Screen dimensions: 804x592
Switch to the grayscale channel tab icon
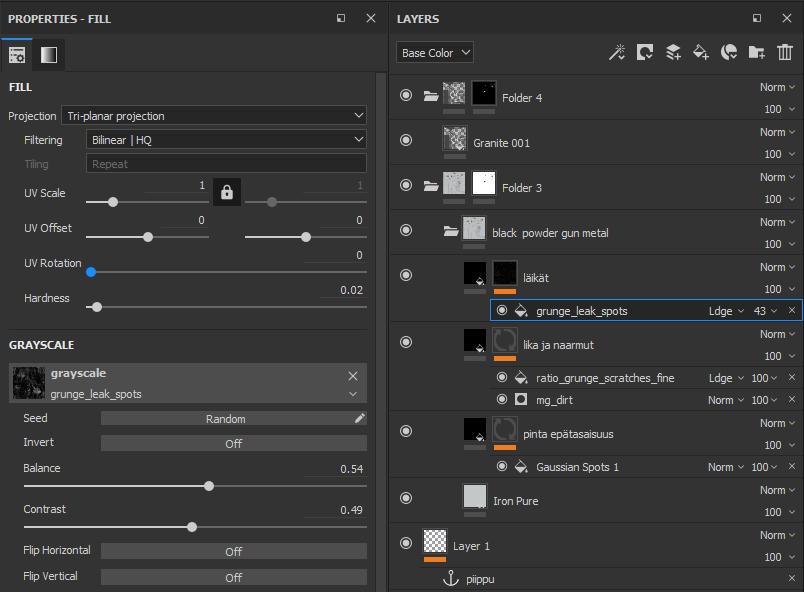[x=49, y=54]
